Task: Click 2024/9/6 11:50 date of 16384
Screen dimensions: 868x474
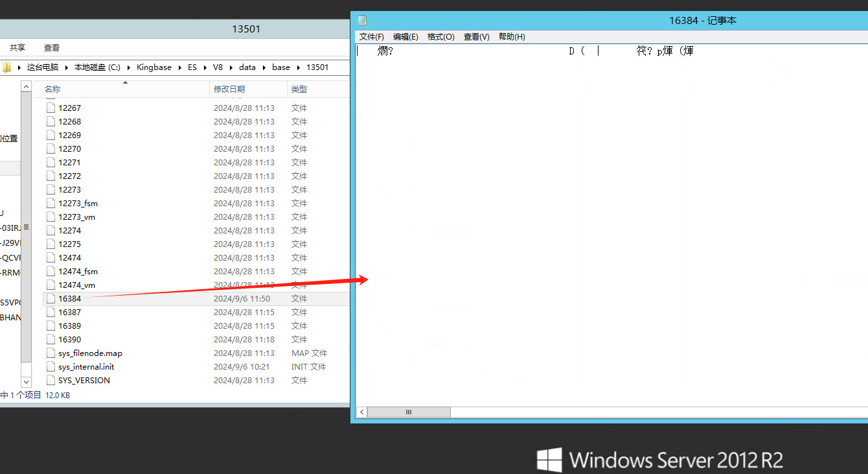Action: [x=242, y=298]
